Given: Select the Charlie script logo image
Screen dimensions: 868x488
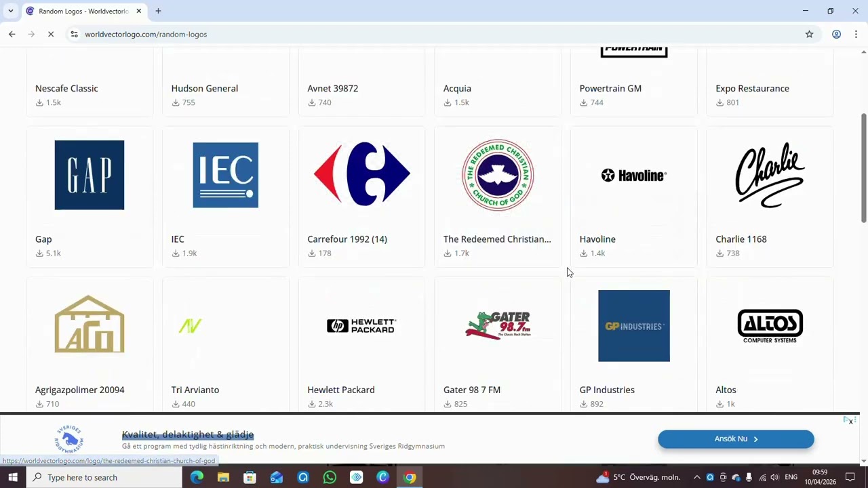Looking at the screenshot, I should pyautogui.click(x=770, y=175).
